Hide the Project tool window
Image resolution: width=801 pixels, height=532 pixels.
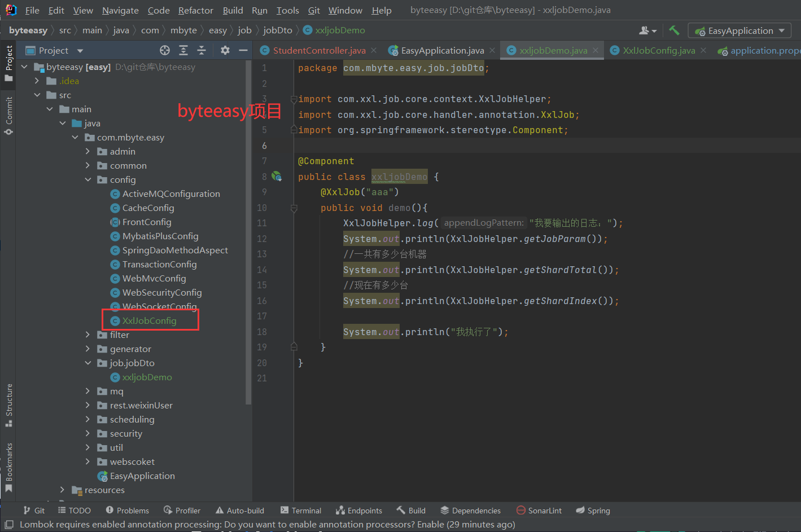pyautogui.click(x=243, y=50)
